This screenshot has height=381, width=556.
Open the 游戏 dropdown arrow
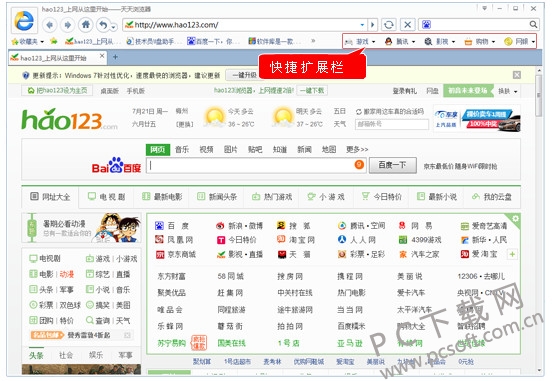coord(374,42)
